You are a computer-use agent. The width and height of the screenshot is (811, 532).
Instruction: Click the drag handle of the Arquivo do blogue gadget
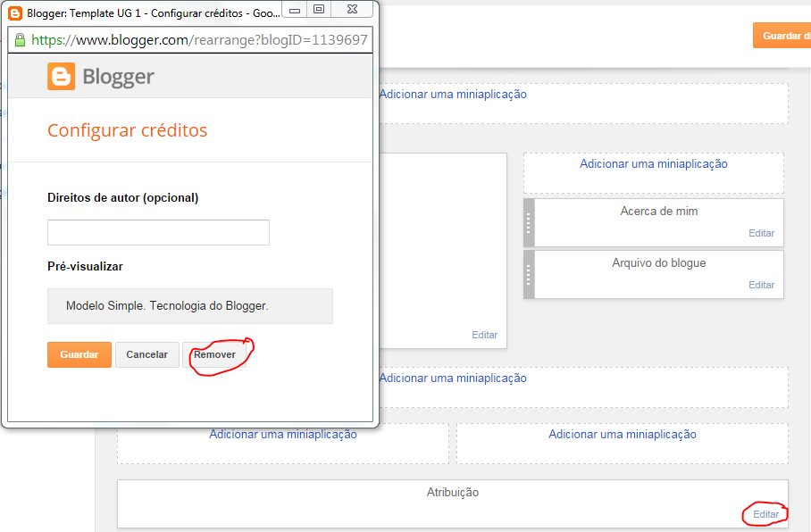point(529,275)
